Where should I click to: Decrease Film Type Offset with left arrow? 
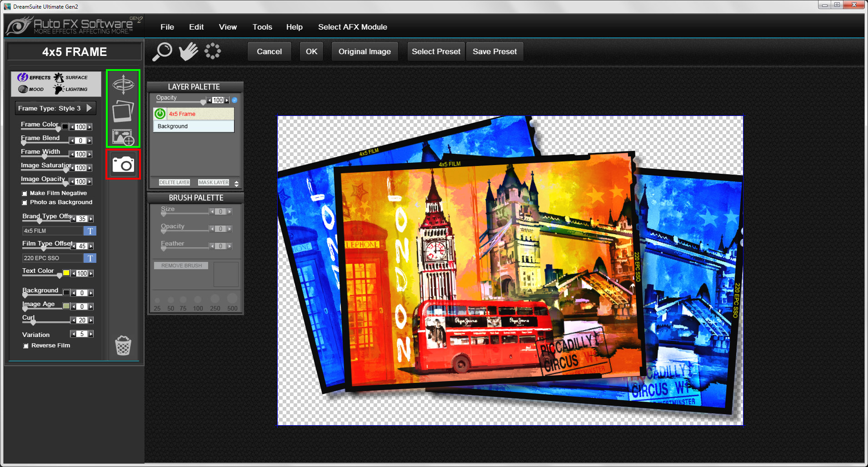(x=74, y=246)
